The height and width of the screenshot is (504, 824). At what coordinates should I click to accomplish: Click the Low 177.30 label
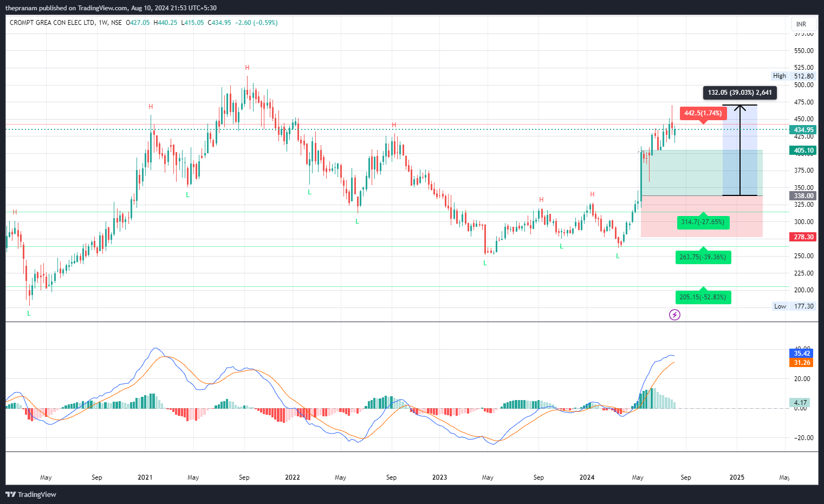tap(794, 306)
